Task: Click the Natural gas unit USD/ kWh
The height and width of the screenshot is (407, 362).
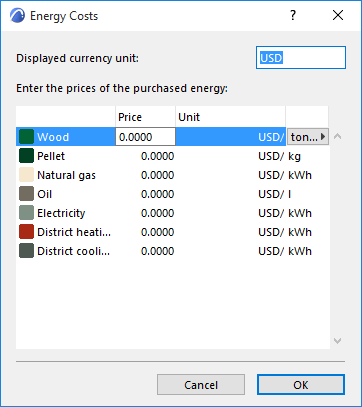Action: 285,175
